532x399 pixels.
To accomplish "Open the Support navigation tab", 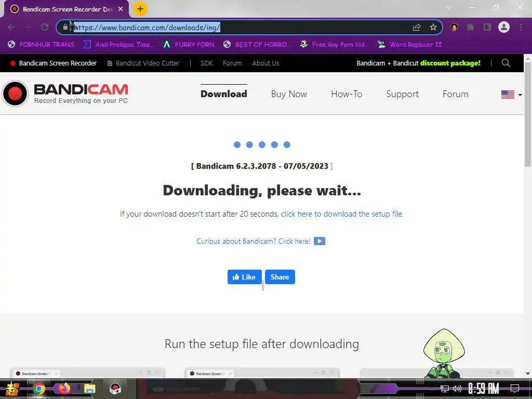I will (403, 94).
